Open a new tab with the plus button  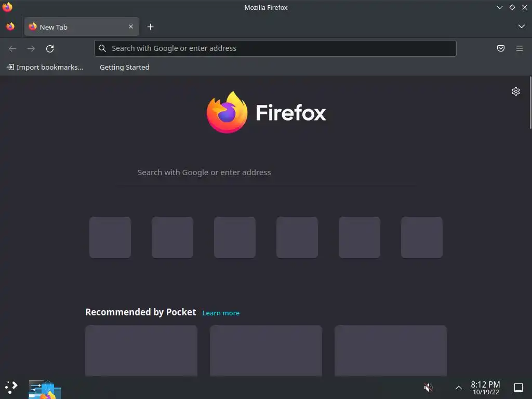[x=150, y=27]
